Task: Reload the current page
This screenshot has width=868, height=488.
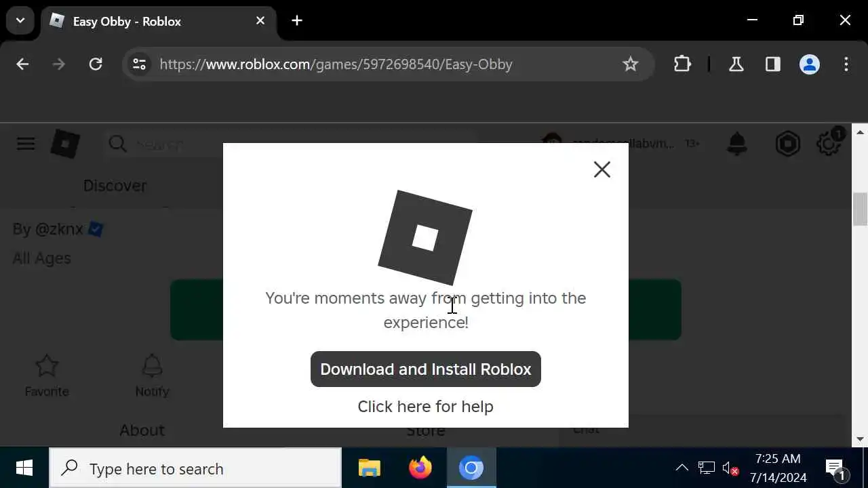Action: click(96, 64)
